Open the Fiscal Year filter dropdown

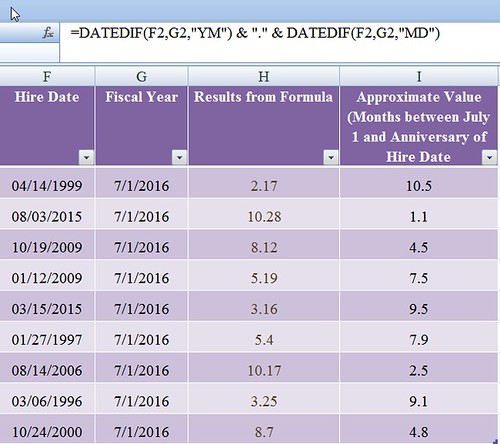[x=179, y=157]
